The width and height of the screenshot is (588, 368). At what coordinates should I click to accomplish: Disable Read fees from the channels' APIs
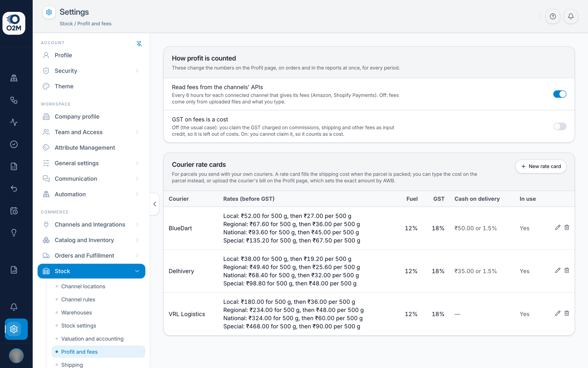560,94
